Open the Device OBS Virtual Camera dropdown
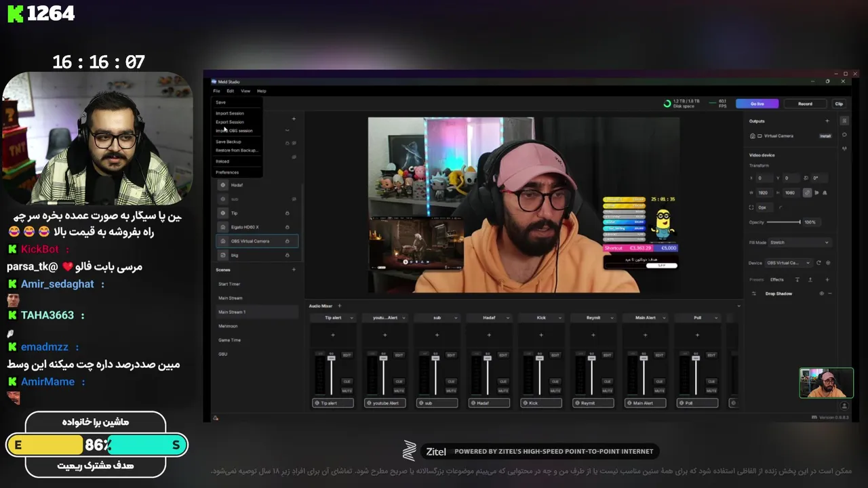This screenshot has height=488, width=868. (789, 263)
